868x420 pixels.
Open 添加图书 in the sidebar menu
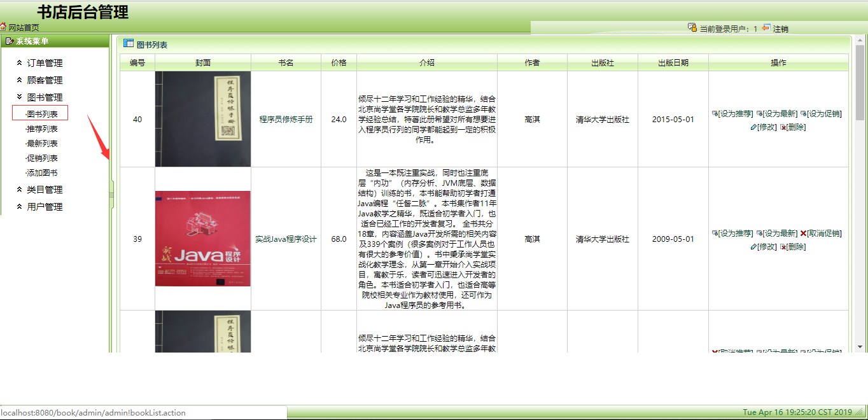click(x=42, y=172)
